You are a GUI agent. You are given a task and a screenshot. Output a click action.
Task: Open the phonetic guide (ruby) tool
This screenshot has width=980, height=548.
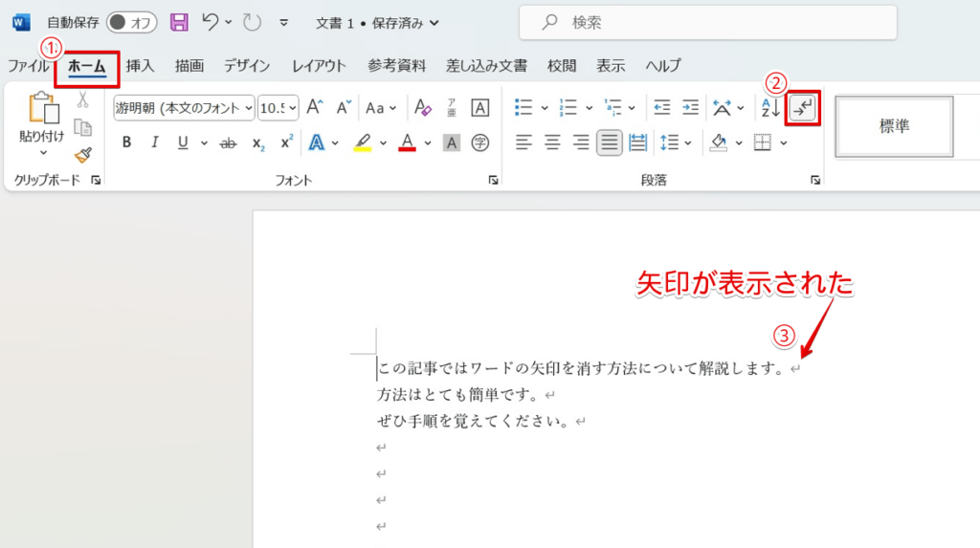[x=452, y=107]
